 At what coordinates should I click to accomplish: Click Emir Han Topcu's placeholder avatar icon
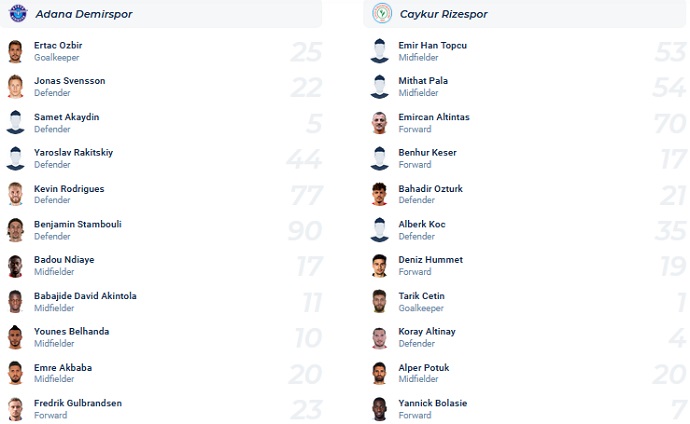(379, 51)
